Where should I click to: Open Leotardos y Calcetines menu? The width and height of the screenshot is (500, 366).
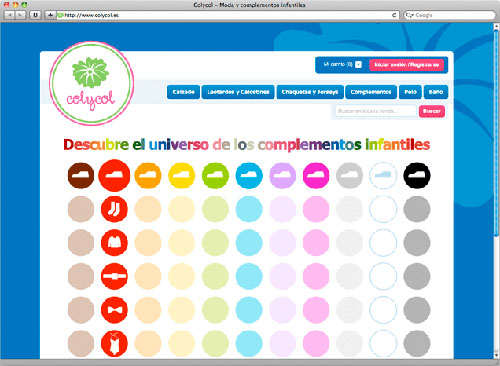click(x=238, y=92)
